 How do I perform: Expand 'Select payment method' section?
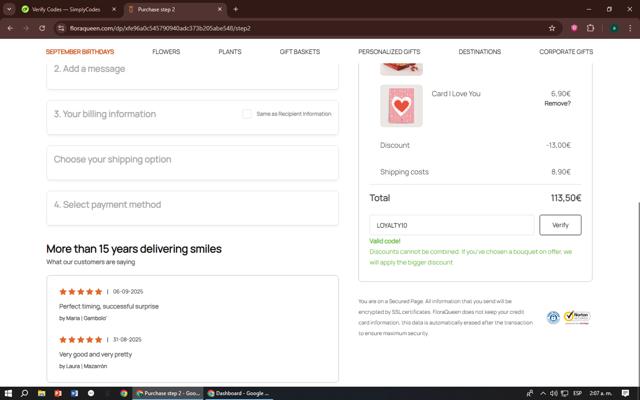(192, 208)
